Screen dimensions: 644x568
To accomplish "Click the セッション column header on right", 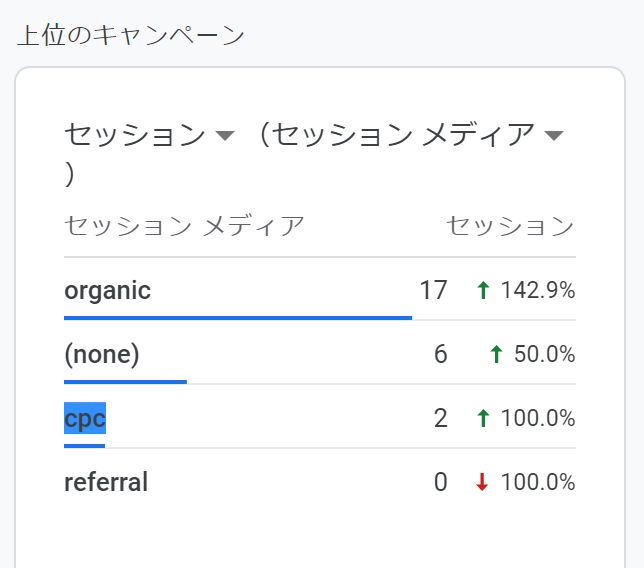I will [510, 226].
